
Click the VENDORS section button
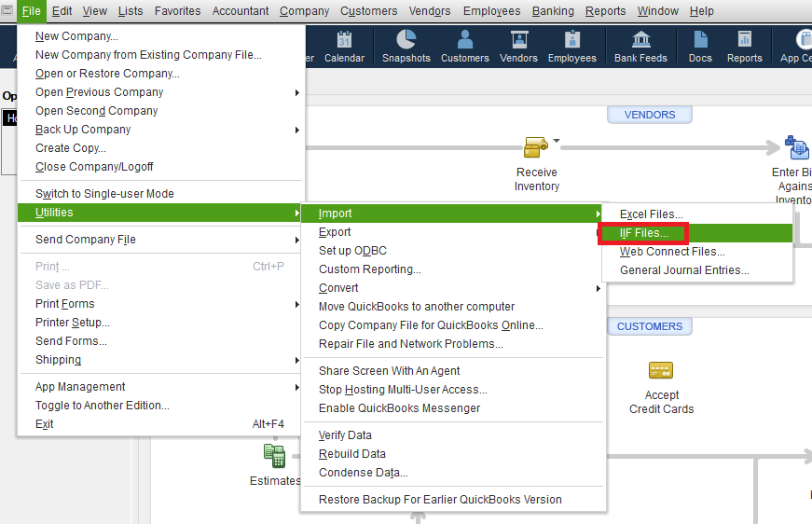pos(650,115)
